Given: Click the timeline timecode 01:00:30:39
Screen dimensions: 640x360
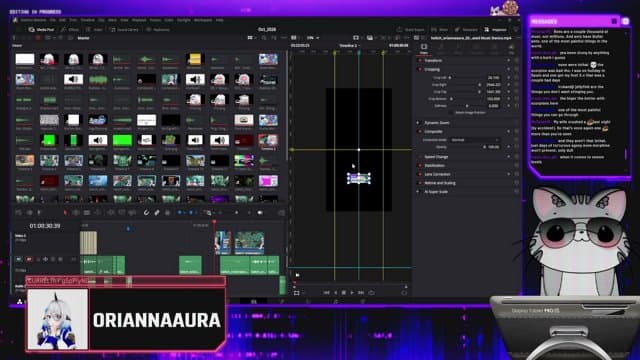Looking at the screenshot, I should tap(45, 226).
